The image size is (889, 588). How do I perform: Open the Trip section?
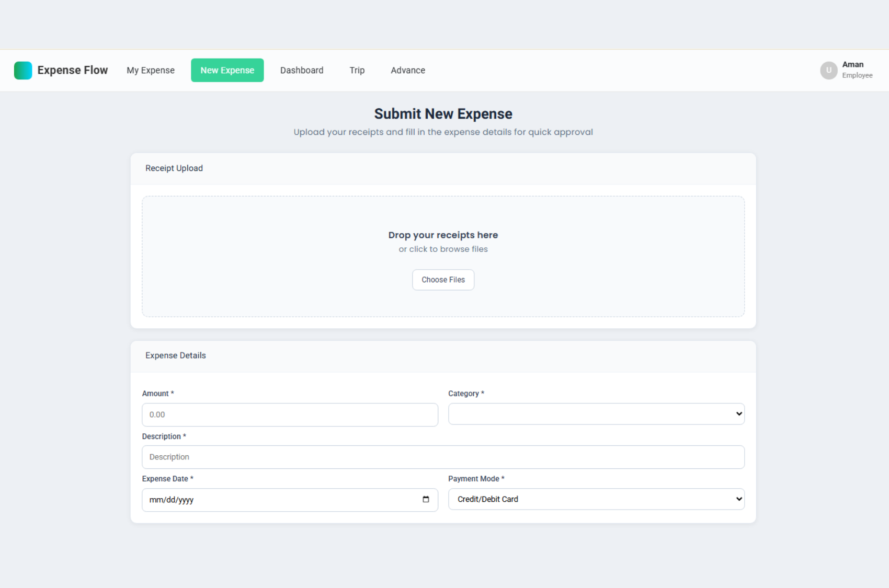coord(357,70)
